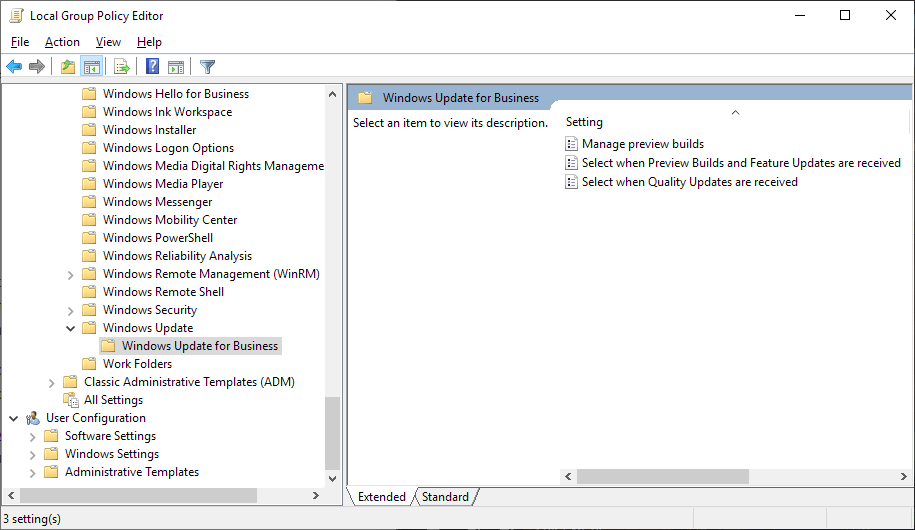Viewport: 915px width, 530px height.
Task: Click the Forward arrow toolbar icon
Action: click(x=37, y=67)
